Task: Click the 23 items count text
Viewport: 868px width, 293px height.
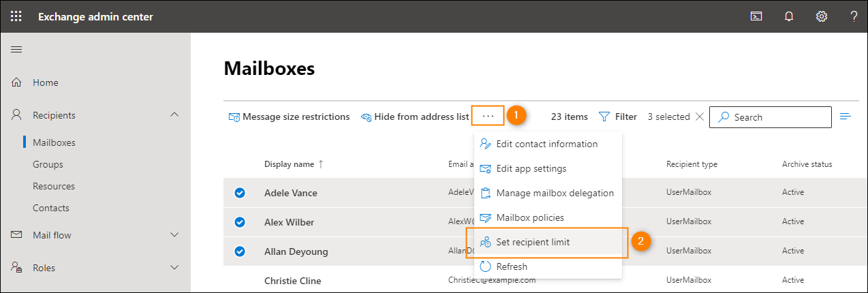Action: click(x=570, y=117)
